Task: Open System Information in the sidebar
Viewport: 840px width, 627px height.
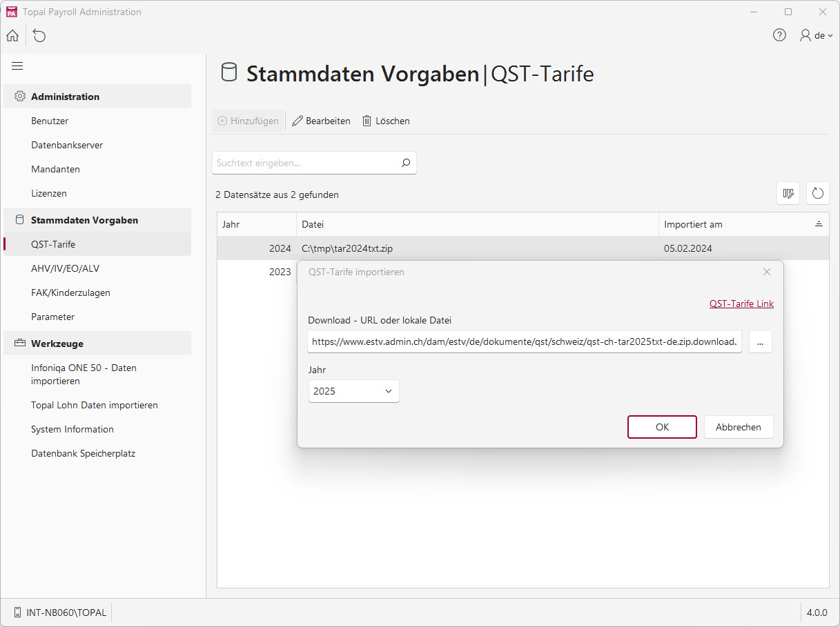Action: [72, 429]
